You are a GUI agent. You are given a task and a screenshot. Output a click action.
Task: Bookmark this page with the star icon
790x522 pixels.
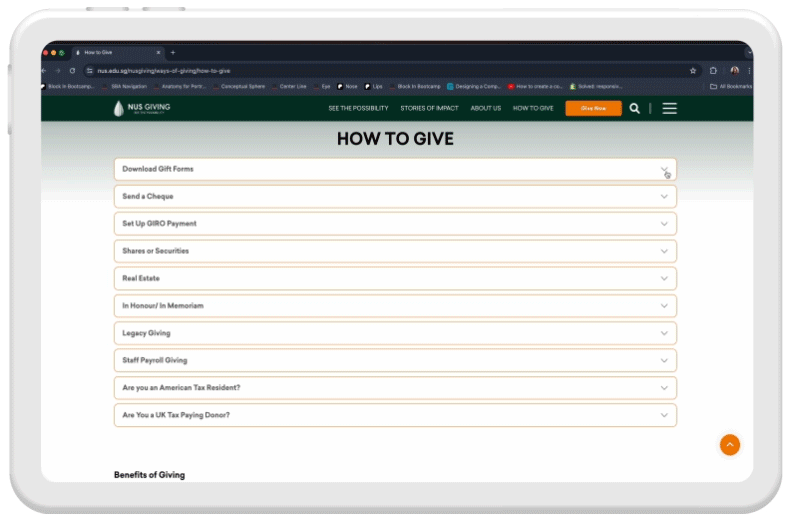click(x=693, y=71)
